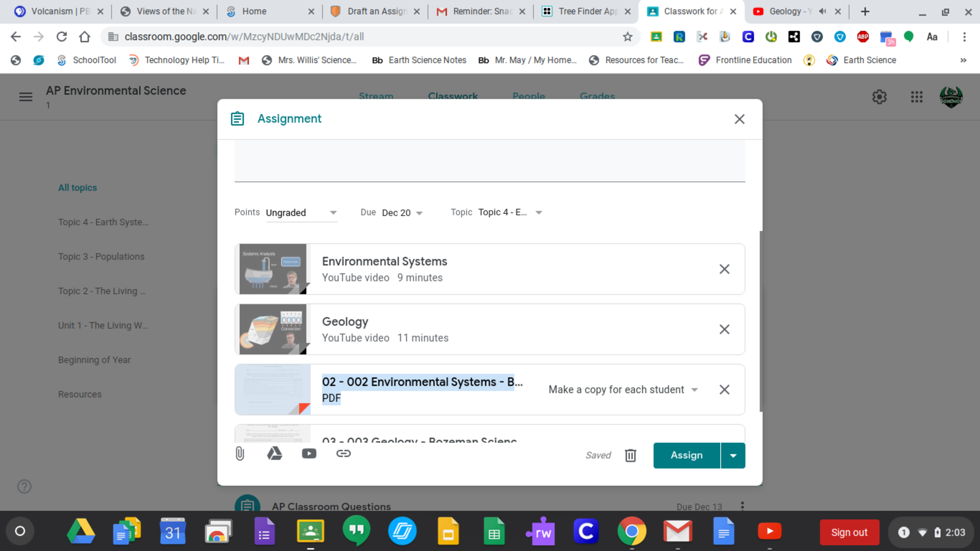Open the Due Dec 20 dropdown
The height and width of the screenshot is (551, 980).
point(402,213)
